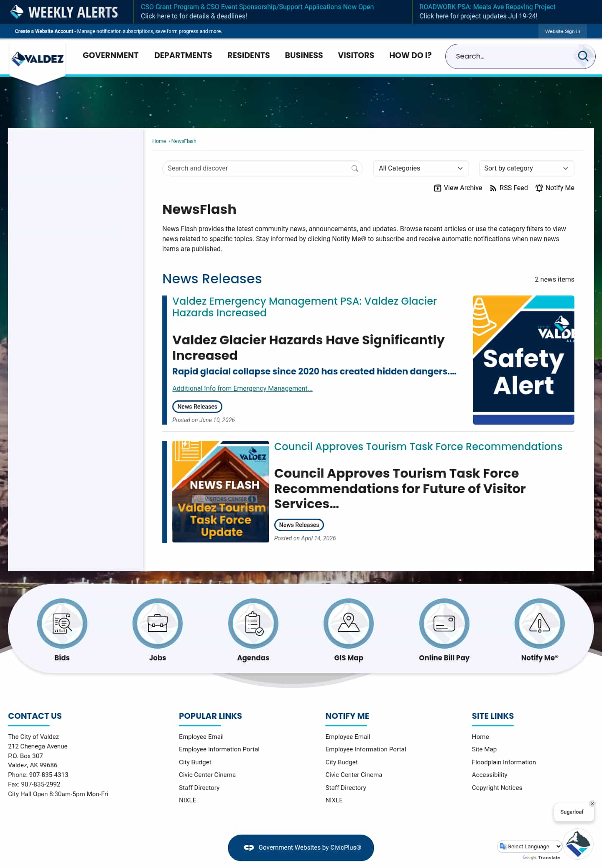Click Website Sign In button

point(562,31)
